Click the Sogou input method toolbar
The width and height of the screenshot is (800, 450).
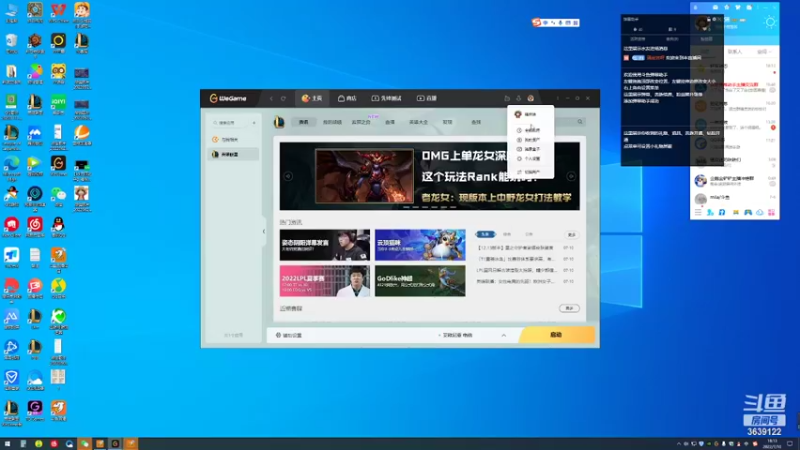556,22
